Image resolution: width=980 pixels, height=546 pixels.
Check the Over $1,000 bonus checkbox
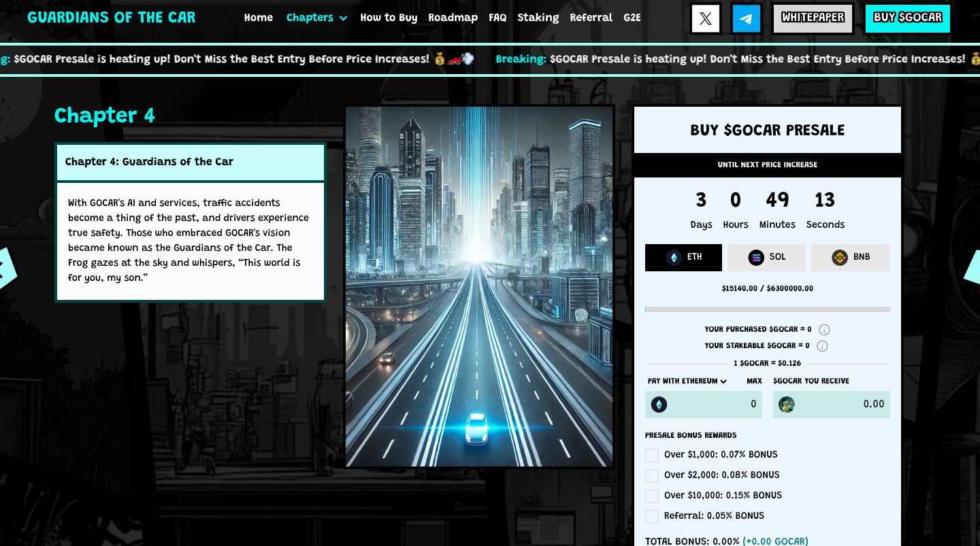[x=652, y=455]
